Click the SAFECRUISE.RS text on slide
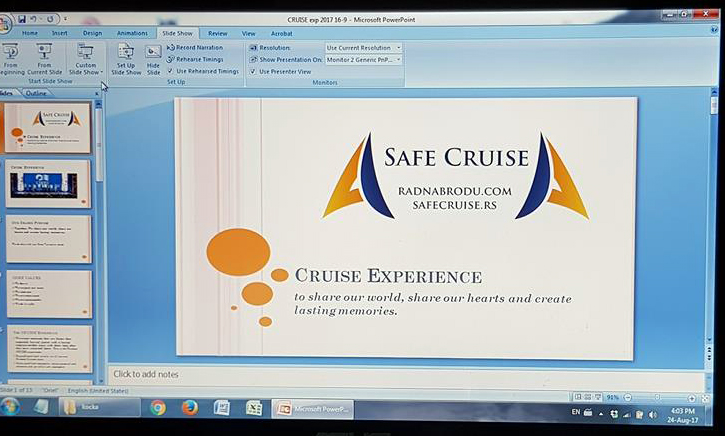Image resolution: width=725 pixels, height=436 pixels. tap(455, 205)
